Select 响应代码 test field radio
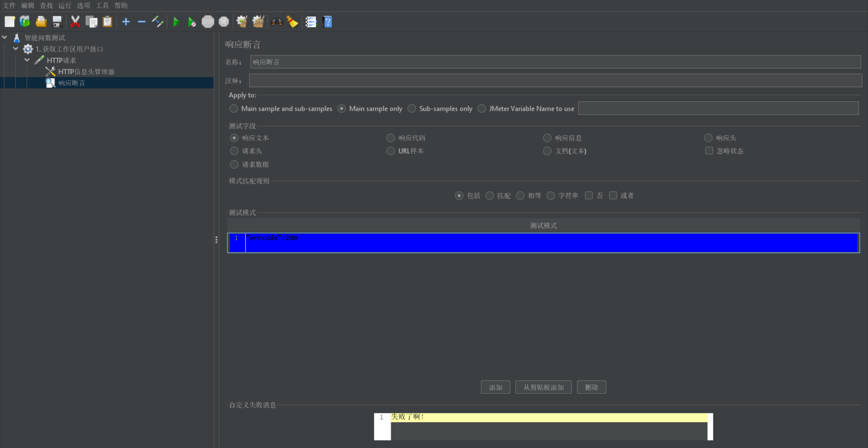868x448 pixels. [x=391, y=138]
